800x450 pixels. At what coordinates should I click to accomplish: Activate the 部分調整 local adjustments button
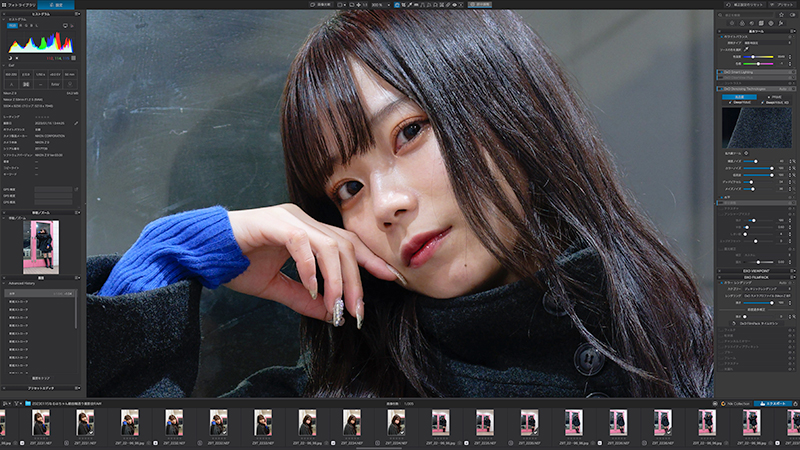tap(480, 5)
